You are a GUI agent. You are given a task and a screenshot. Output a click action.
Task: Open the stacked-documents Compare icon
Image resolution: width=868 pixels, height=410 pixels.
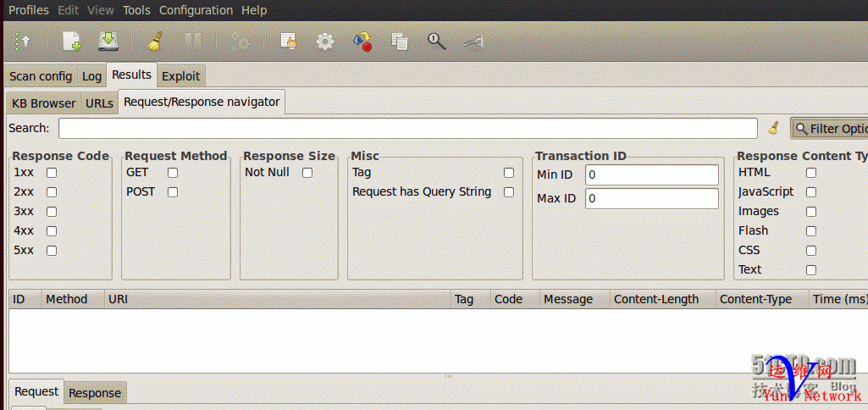coord(399,42)
